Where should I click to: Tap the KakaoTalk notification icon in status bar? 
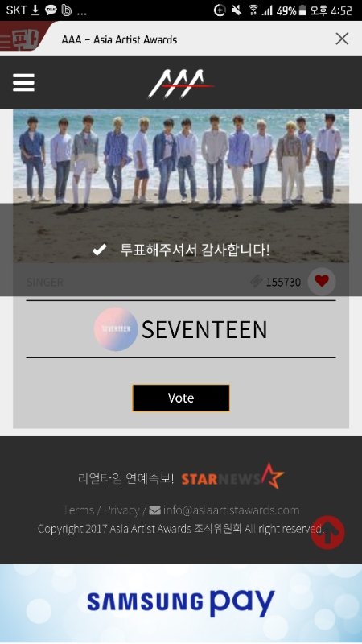51,10
